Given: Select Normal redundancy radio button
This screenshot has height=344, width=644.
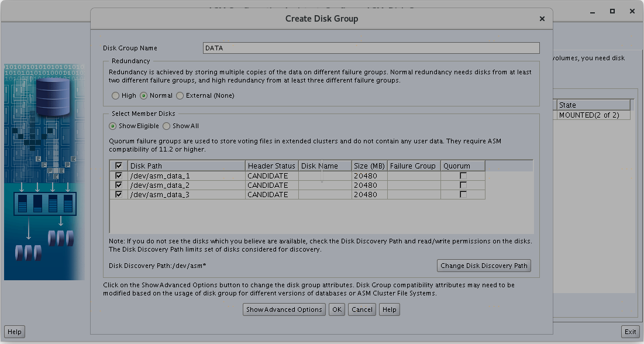Looking at the screenshot, I should [x=143, y=95].
